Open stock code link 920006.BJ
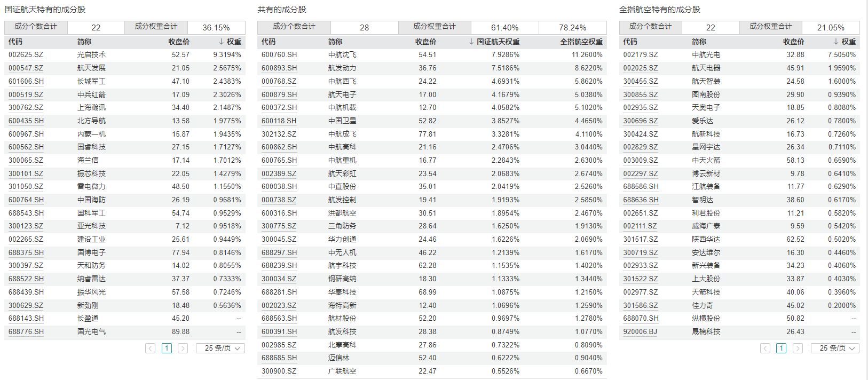 point(640,331)
